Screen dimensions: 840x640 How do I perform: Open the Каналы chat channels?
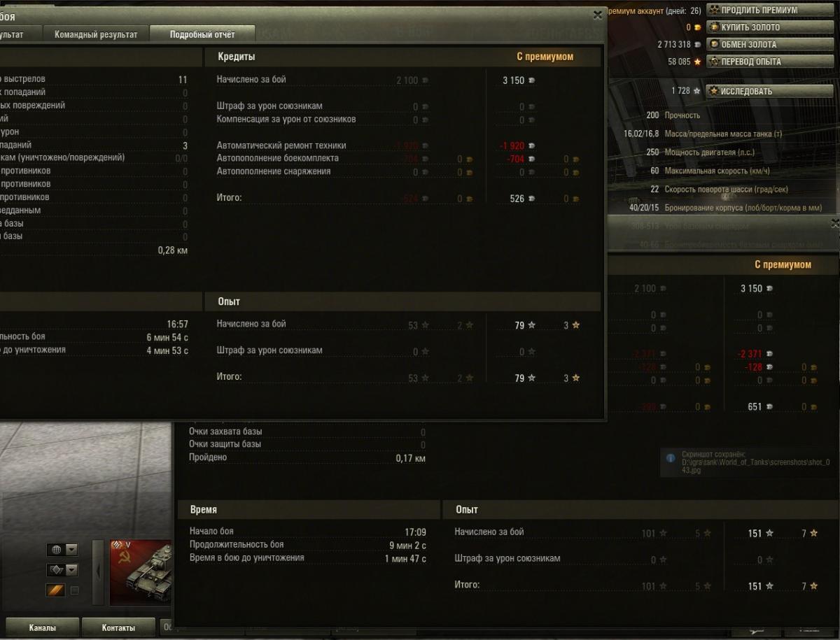[43, 627]
